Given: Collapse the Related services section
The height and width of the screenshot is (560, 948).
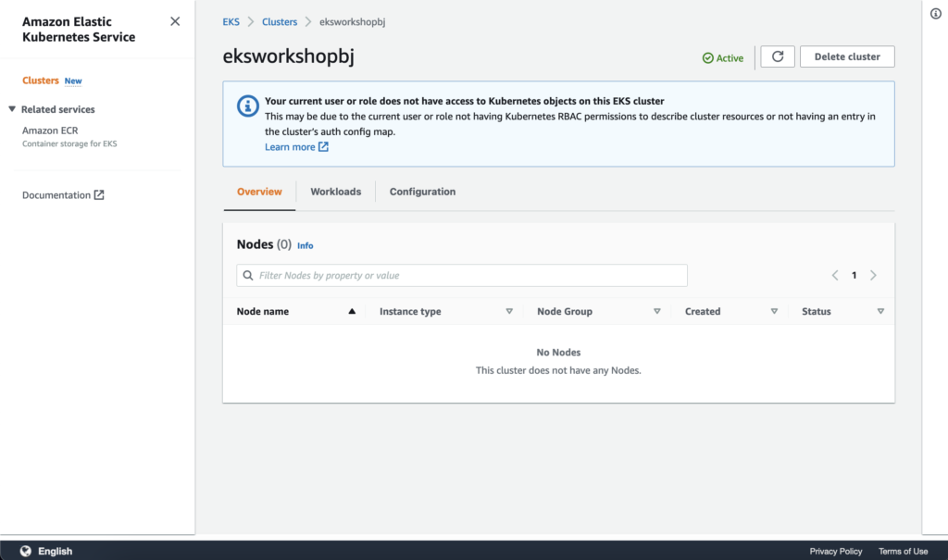Looking at the screenshot, I should [x=11, y=109].
